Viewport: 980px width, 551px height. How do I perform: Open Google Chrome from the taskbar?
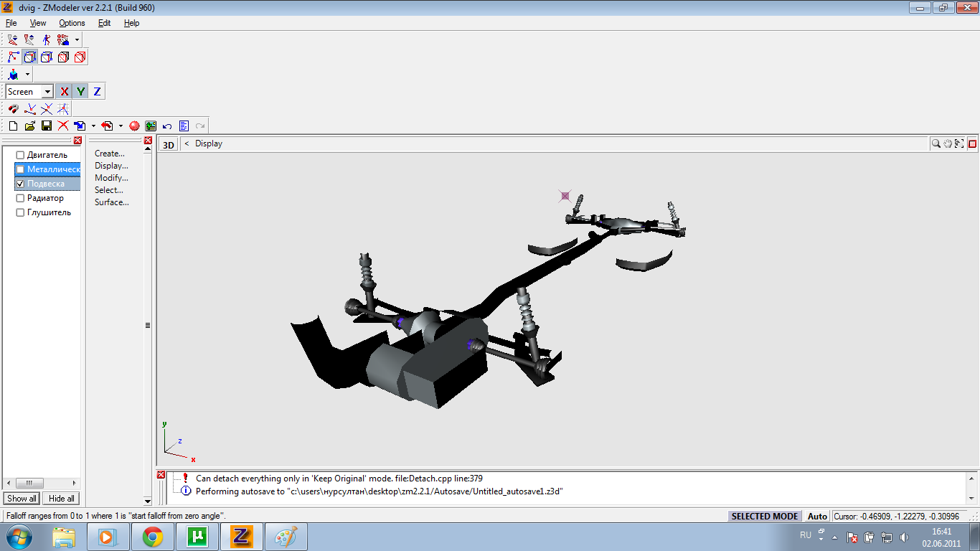point(153,537)
